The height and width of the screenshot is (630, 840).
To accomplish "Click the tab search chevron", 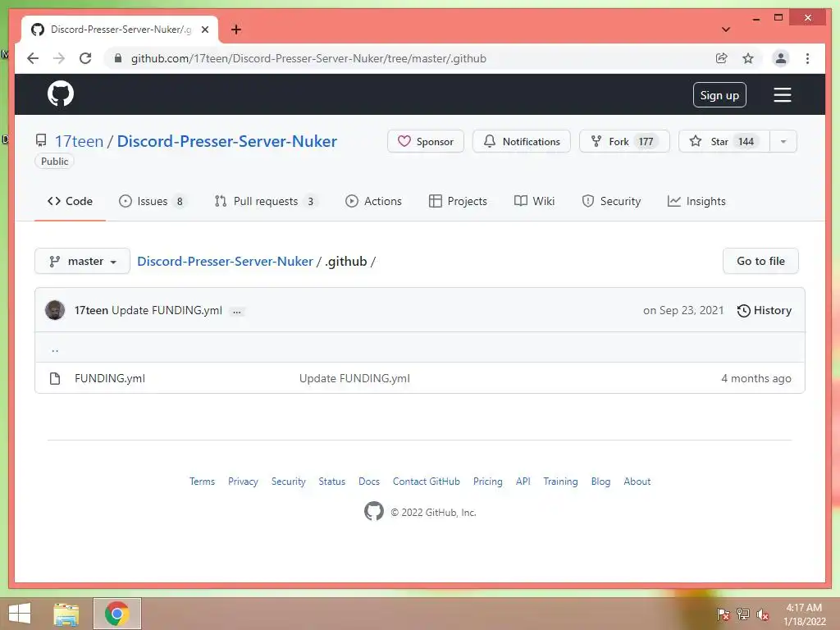I will 725,30.
